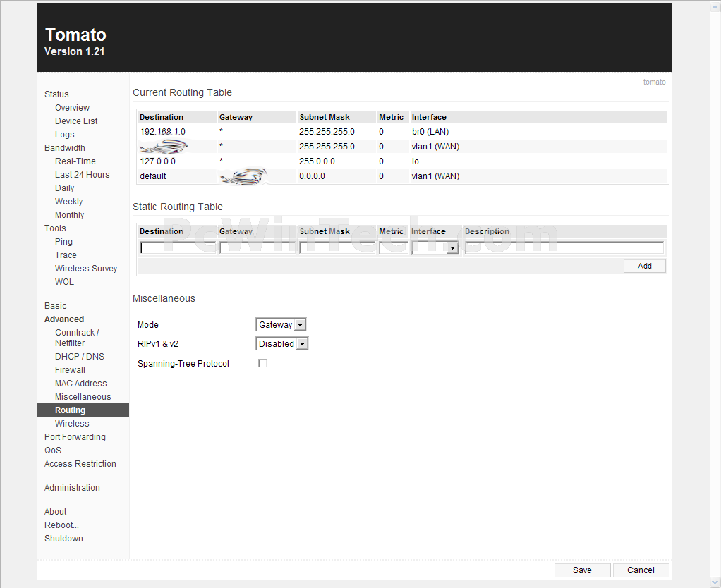
Task: Open the Bandwidth section
Action: point(65,148)
